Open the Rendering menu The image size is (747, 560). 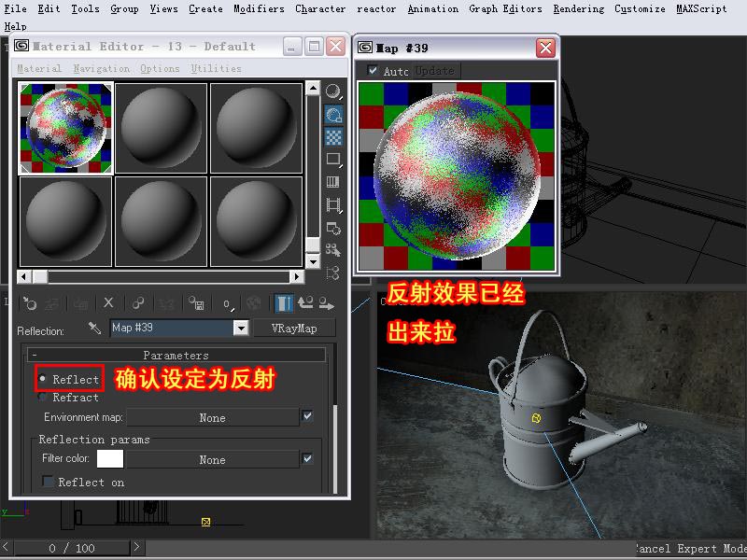point(578,8)
